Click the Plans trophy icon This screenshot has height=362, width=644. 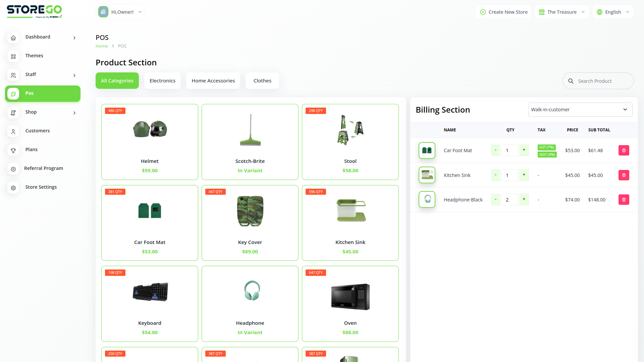click(x=13, y=150)
